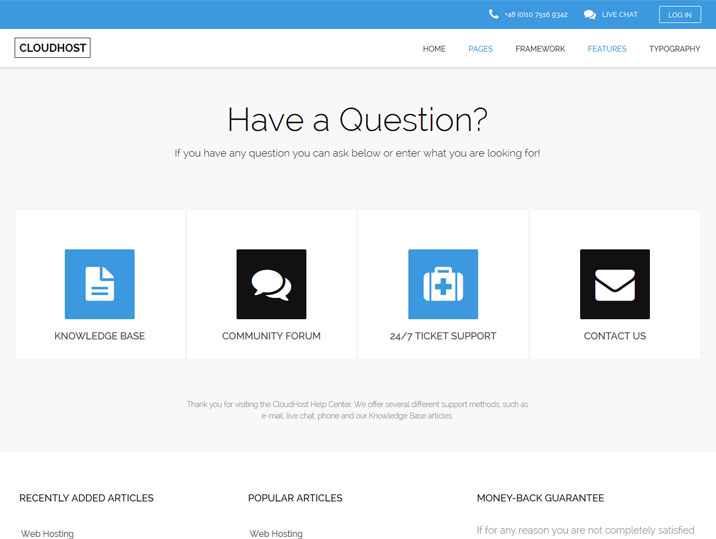
Task: Click the Live Chat speech bubble icon
Action: click(x=590, y=15)
